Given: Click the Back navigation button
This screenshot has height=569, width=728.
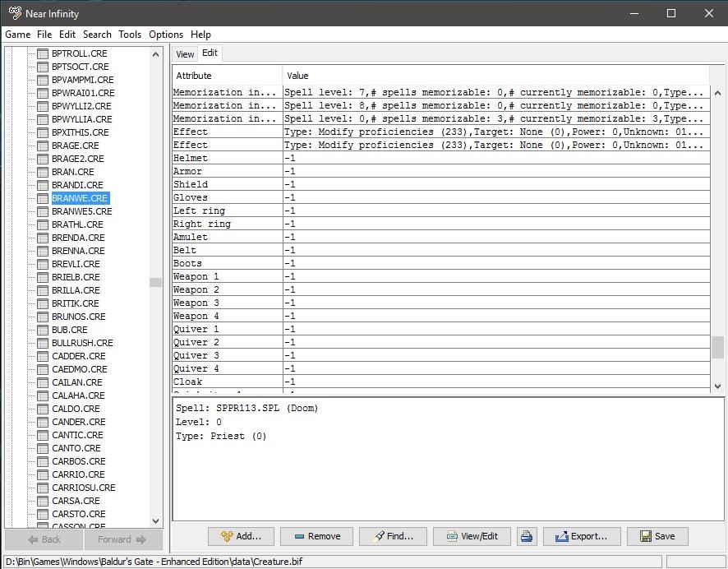Looking at the screenshot, I should 44,539.
